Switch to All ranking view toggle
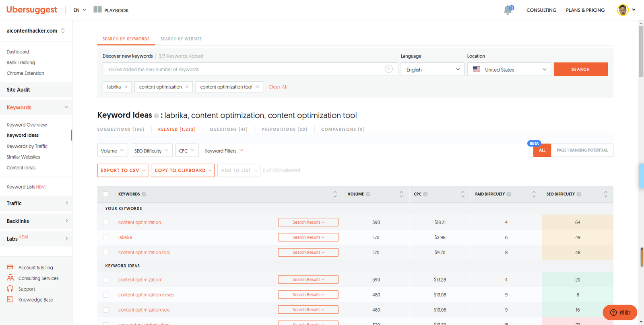Screen dimensions: 644x325 542,150
